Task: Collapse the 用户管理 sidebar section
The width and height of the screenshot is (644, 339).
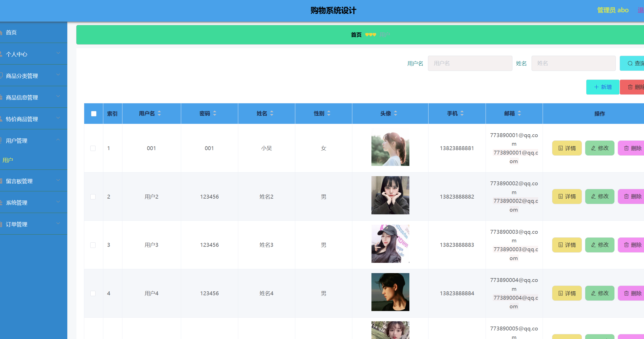Action: pyautogui.click(x=58, y=140)
